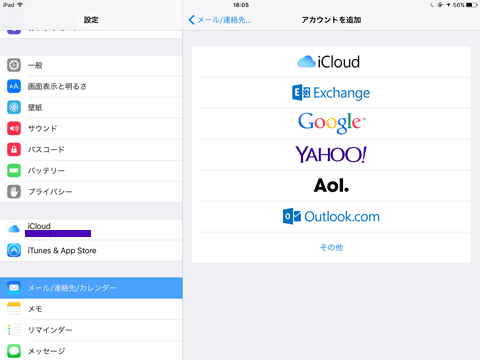Tap the アカウントを追加 title
Image resolution: width=480 pixels, height=360 pixels.
(x=331, y=20)
